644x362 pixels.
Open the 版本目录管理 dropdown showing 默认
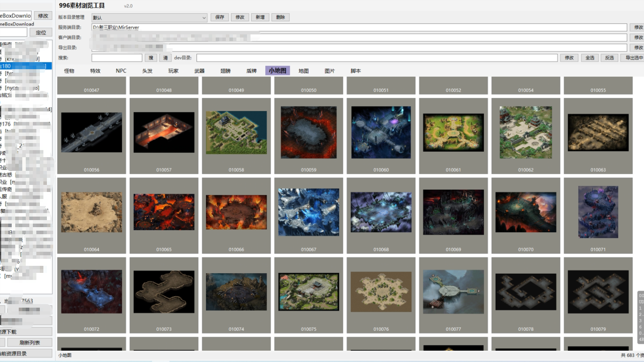149,18
